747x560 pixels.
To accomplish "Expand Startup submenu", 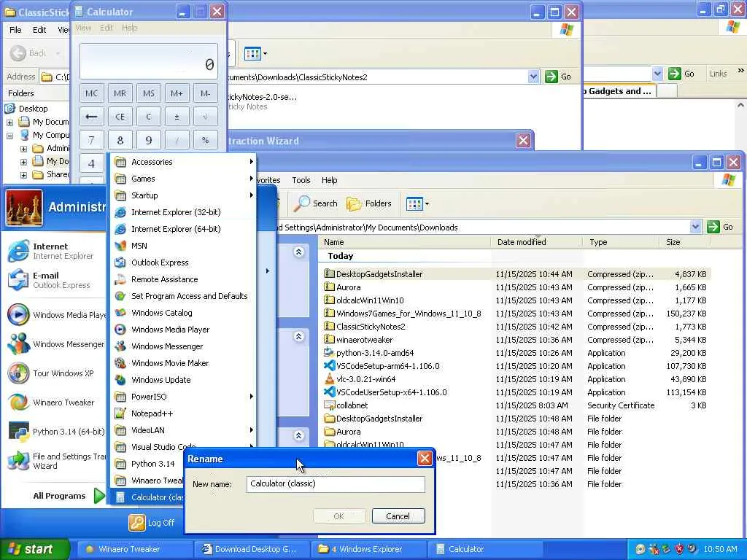I will pos(183,195).
